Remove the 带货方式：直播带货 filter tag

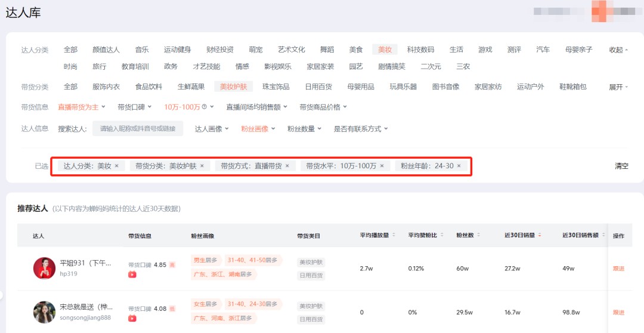(287, 166)
